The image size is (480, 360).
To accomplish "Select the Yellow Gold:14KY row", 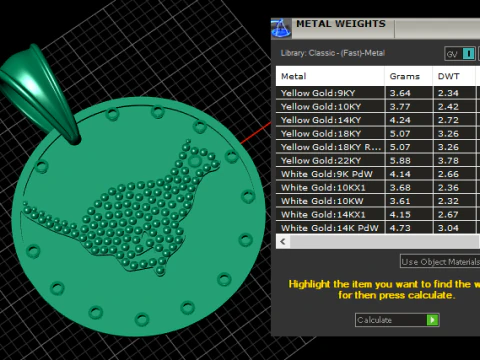I will (378, 120).
